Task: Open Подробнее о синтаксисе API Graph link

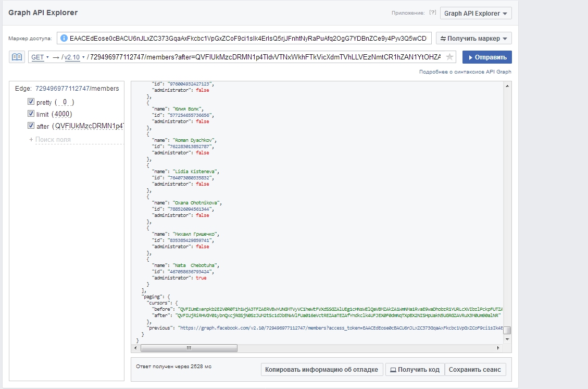Action: pyautogui.click(x=465, y=72)
